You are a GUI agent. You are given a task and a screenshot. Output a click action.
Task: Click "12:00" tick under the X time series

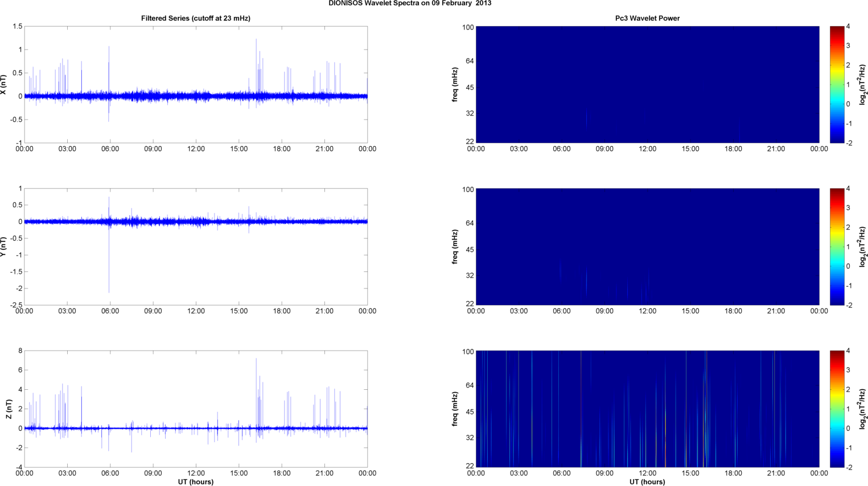196,149
